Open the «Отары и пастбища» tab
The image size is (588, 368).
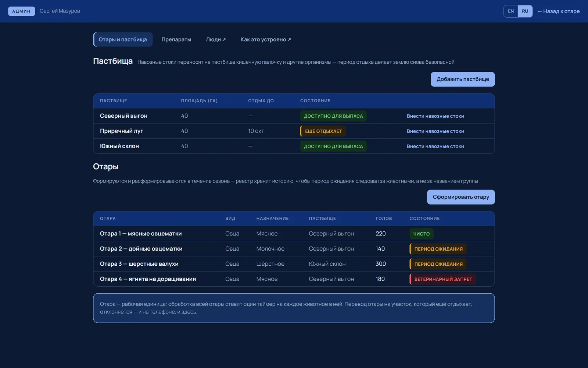click(x=123, y=39)
